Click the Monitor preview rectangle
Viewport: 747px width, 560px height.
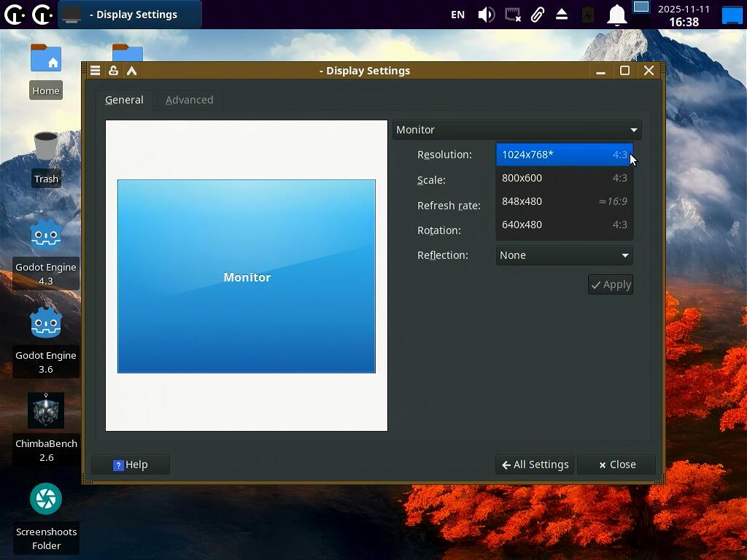point(247,276)
